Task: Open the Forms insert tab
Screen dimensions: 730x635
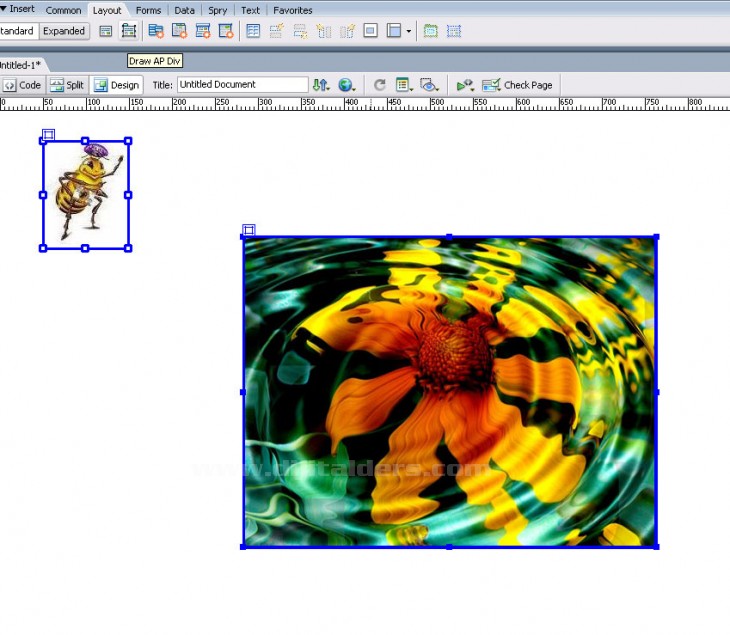Action: 148,10
